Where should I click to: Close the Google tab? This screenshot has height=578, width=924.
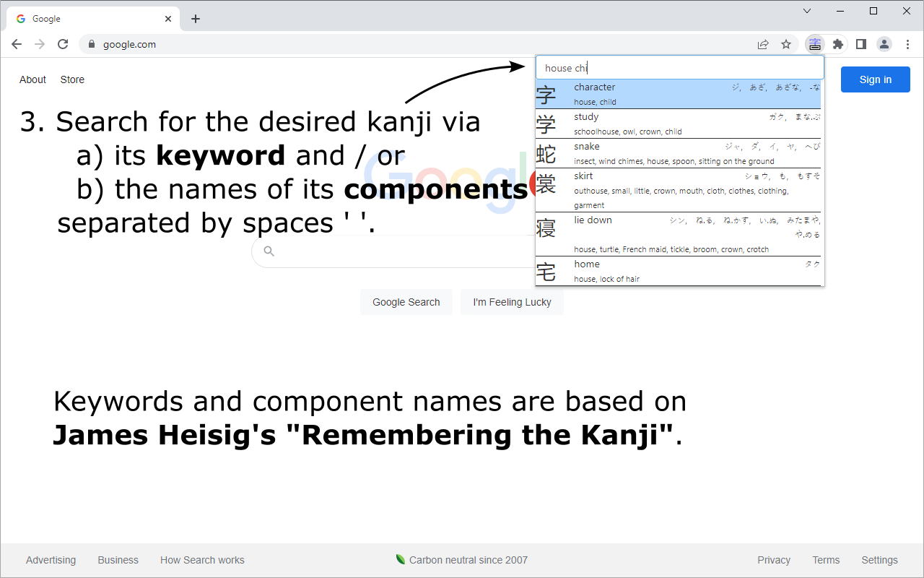(169, 19)
